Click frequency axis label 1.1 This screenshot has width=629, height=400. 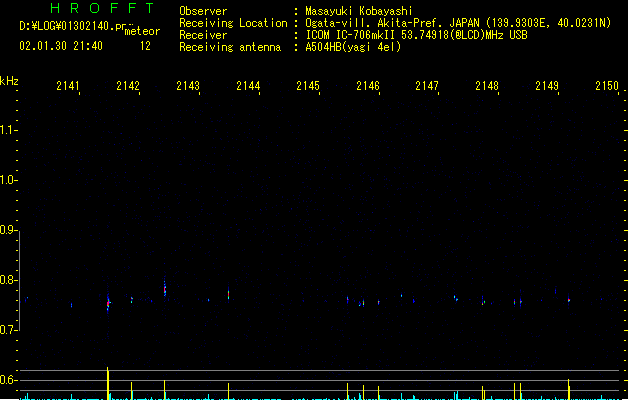[8, 130]
